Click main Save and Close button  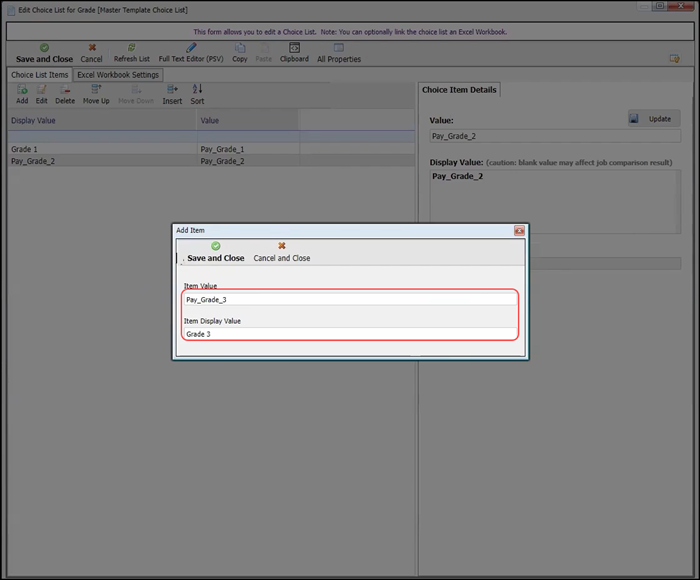[x=44, y=52]
